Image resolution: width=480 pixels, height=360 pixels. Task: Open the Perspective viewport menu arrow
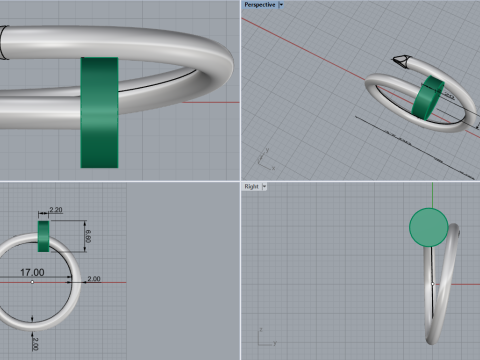click(281, 5)
